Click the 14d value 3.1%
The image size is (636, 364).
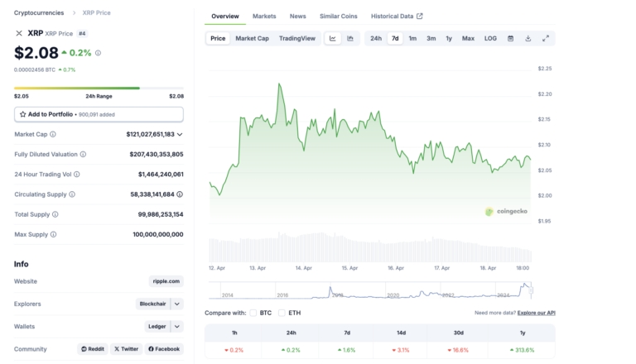tap(401, 350)
